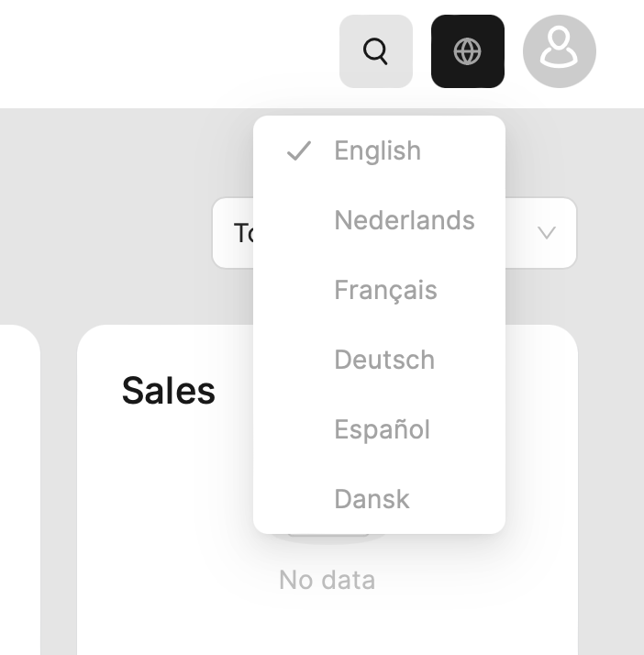
Task: Close the language menu via globe icon
Action: click(467, 51)
